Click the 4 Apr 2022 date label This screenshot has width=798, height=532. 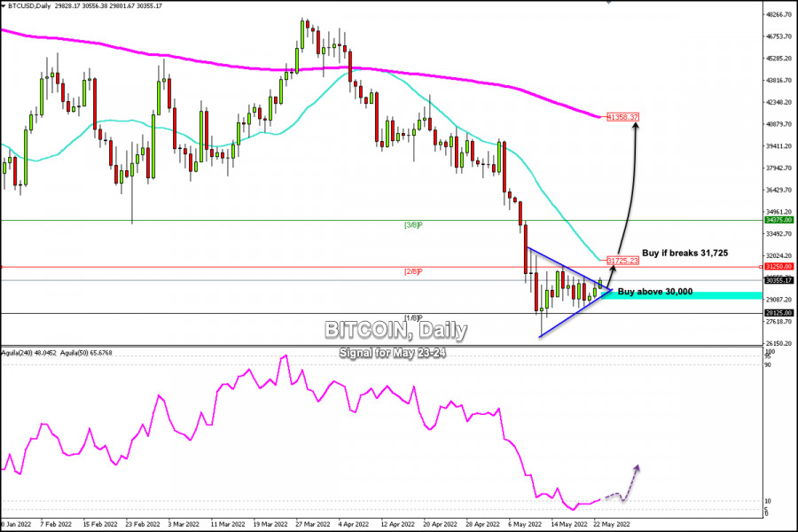(354, 524)
